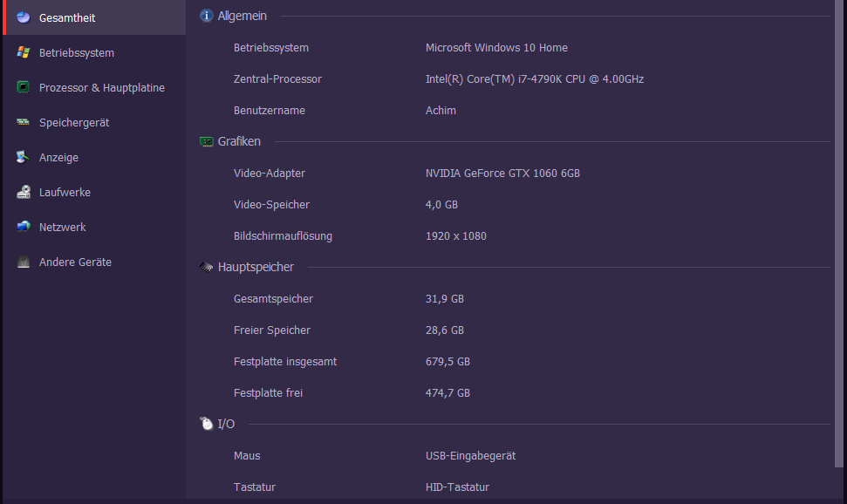Click the Prozessor & Hauptplatine chip icon
Image resolution: width=847 pixels, height=504 pixels.
(x=24, y=87)
